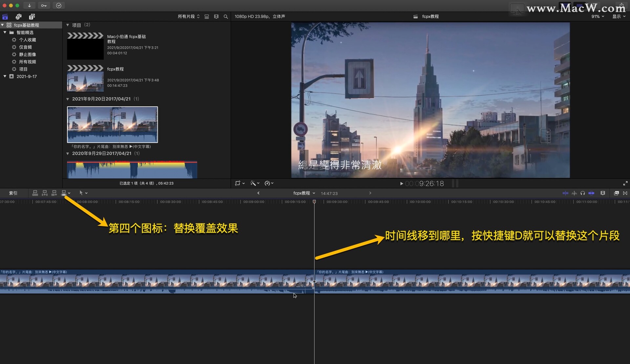Collapse the 智能精选 folder
The width and height of the screenshot is (630, 364).
pyautogui.click(x=5, y=32)
